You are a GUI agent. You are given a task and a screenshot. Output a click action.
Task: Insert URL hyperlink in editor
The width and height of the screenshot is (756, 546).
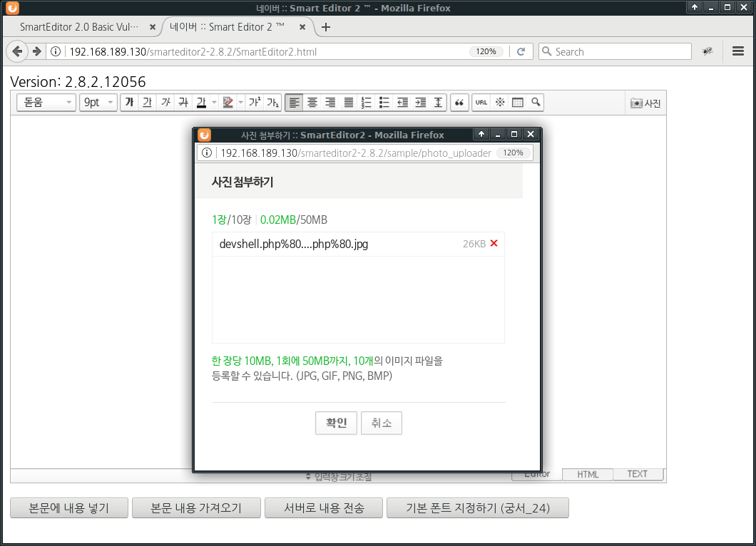tap(481, 102)
